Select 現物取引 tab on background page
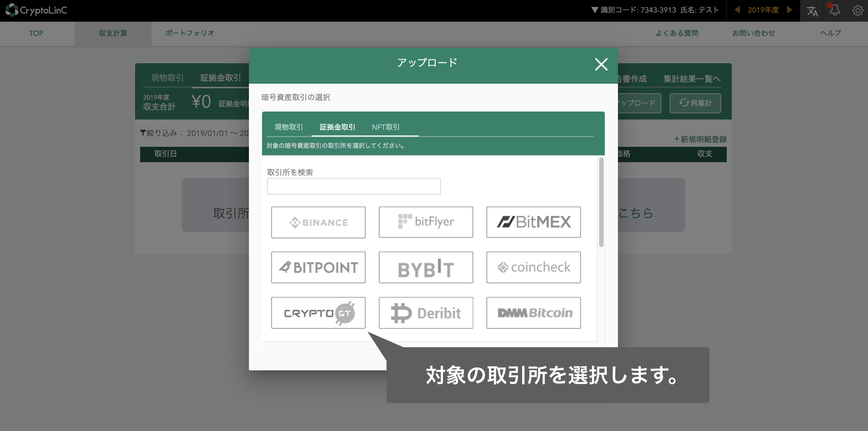This screenshot has height=431, width=868. coord(167,78)
